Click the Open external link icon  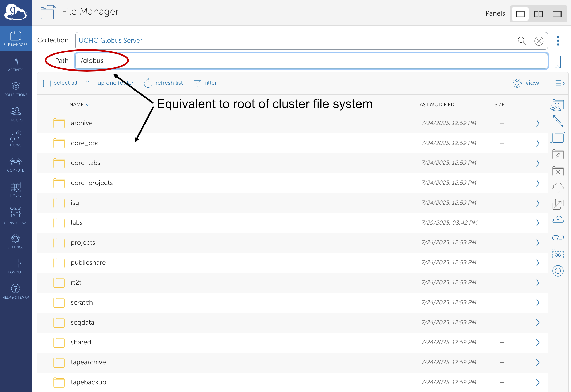coord(558,204)
